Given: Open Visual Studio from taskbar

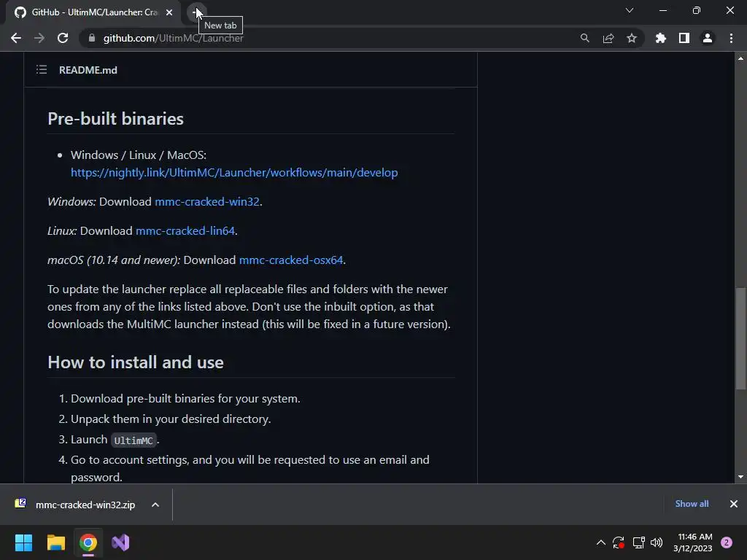Looking at the screenshot, I should coord(120,542).
